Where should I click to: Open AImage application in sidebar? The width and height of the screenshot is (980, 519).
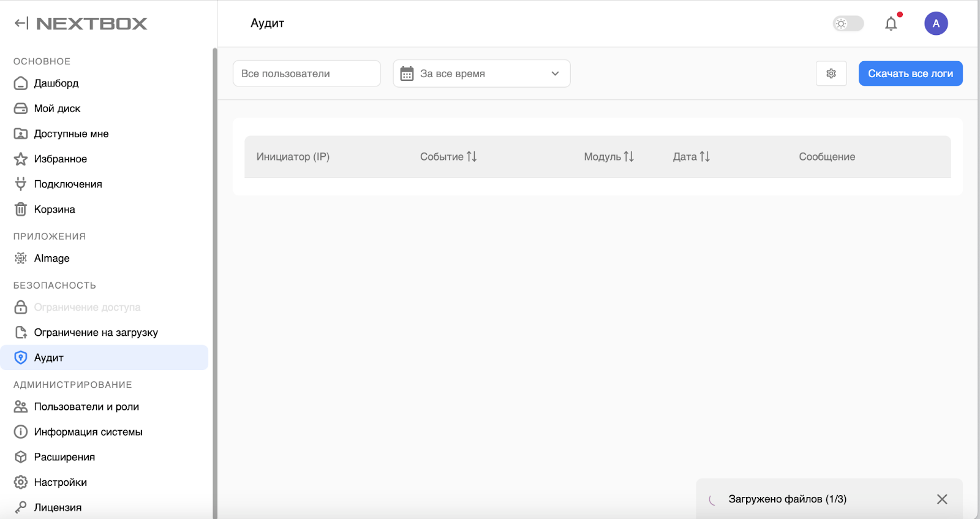[51, 259]
